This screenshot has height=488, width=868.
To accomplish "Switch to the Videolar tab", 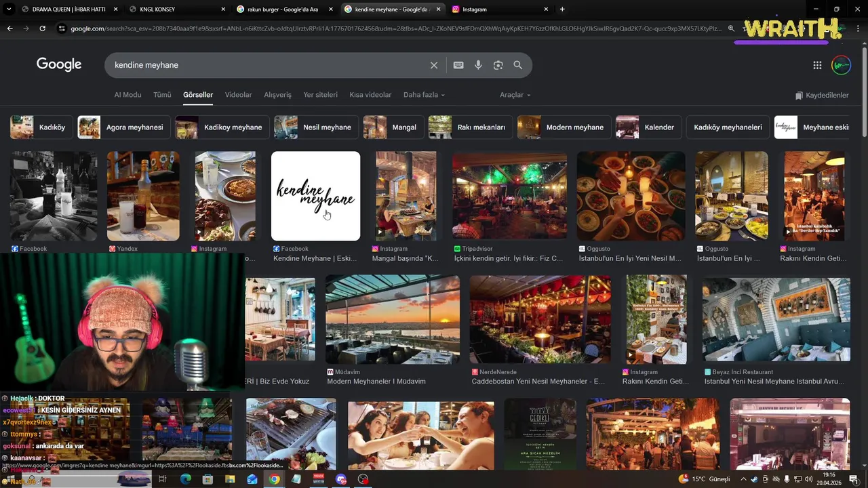I will coord(238,95).
